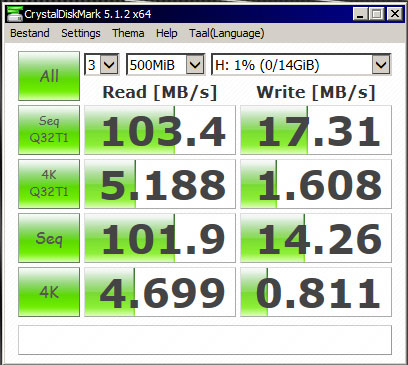This screenshot has width=408, height=365.
Task: Open the Taal(Language) menu
Action: (x=227, y=33)
